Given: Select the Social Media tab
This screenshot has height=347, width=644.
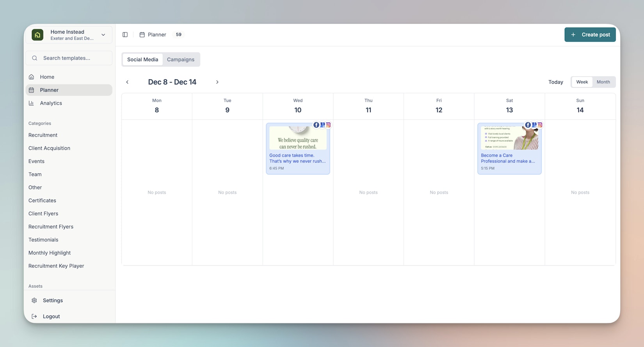Looking at the screenshot, I should coord(142,60).
